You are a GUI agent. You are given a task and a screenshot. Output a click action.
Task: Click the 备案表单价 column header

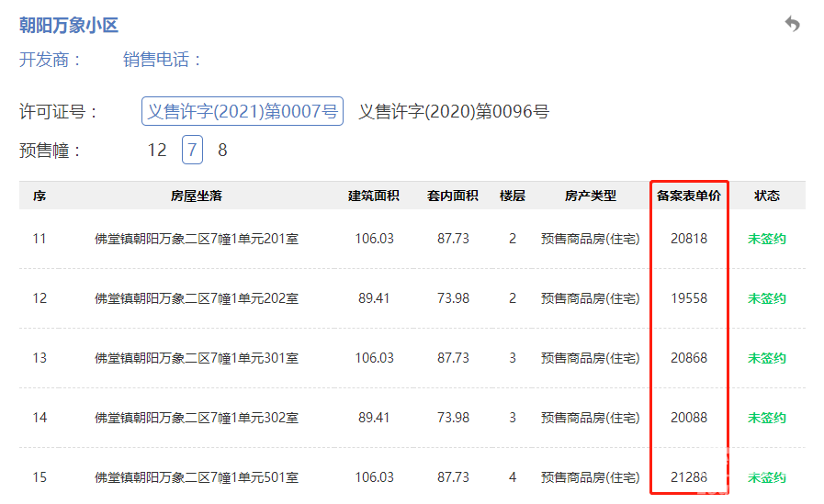click(689, 196)
